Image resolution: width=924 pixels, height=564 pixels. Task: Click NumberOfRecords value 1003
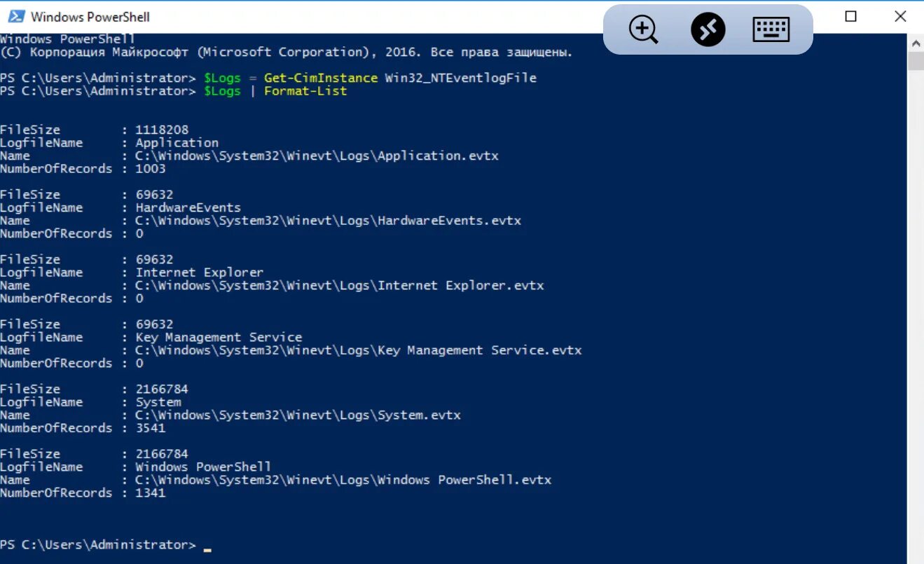click(x=151, y=169)
